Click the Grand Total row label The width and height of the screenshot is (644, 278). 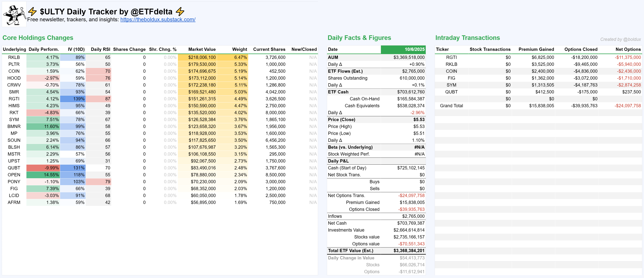click(451, 106)
